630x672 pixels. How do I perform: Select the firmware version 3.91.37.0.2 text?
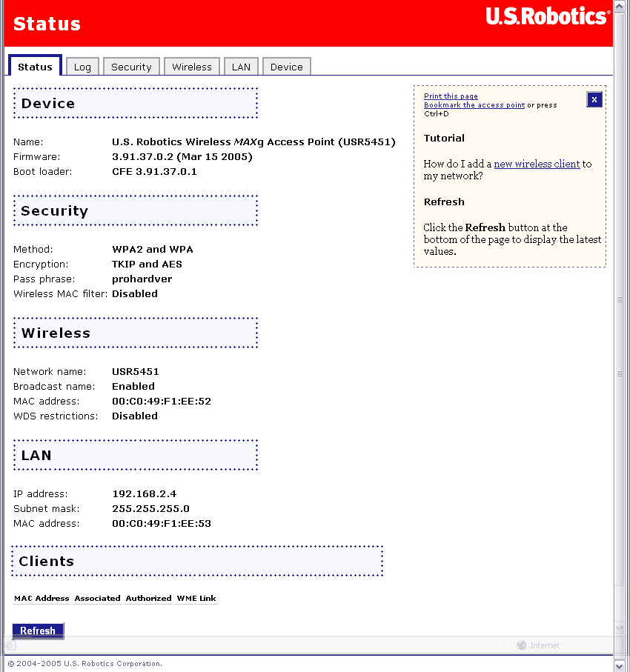pyautogui.click(x=182, y=157)
